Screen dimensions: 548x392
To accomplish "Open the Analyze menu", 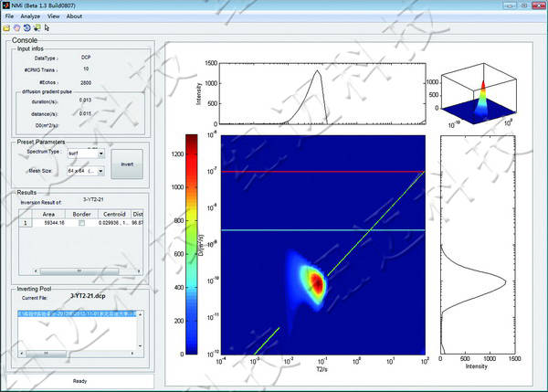I will click(30, 16).
